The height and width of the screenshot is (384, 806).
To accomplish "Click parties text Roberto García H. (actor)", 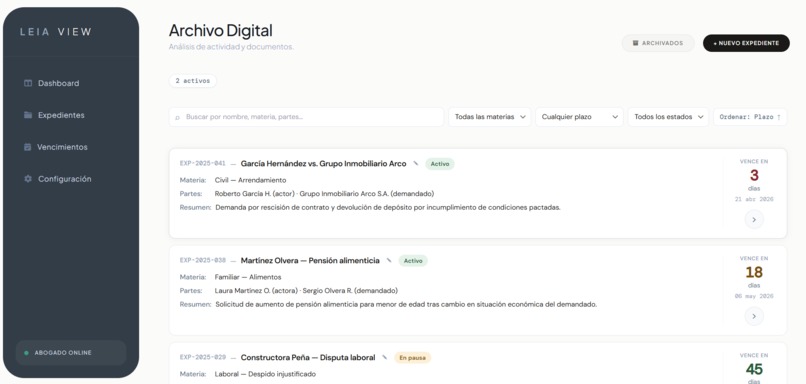I will 254,194.
